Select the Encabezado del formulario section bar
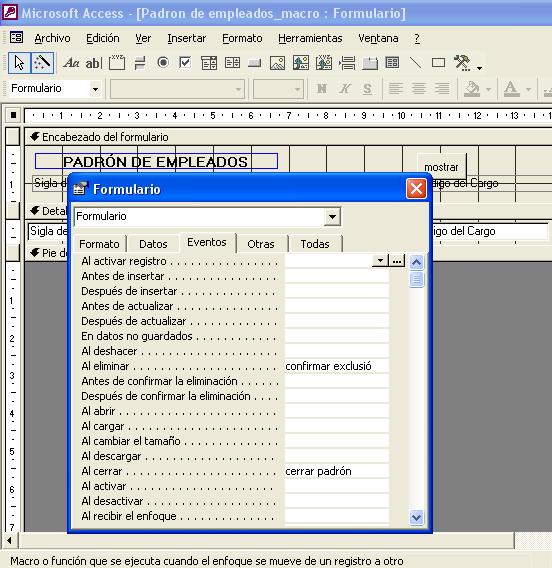 [288, 137]
